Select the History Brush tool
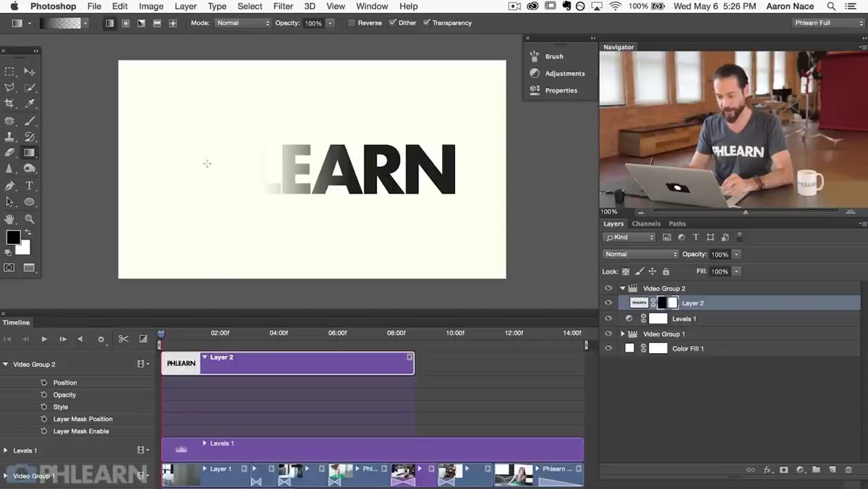The width and height of the screenshot is (868, 489). pos(30,137)
